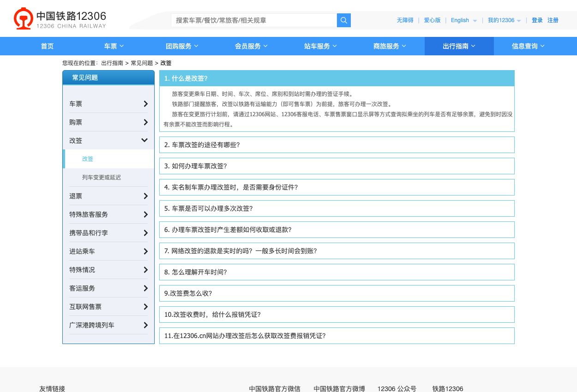Click the 中国铁路官方微博 footer label

[339, 389]
